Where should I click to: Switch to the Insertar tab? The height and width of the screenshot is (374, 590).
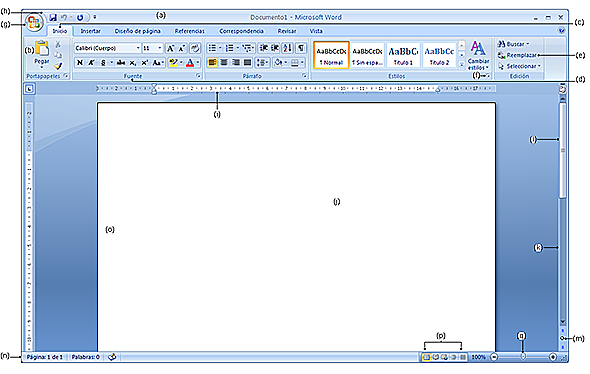(90, 31)
